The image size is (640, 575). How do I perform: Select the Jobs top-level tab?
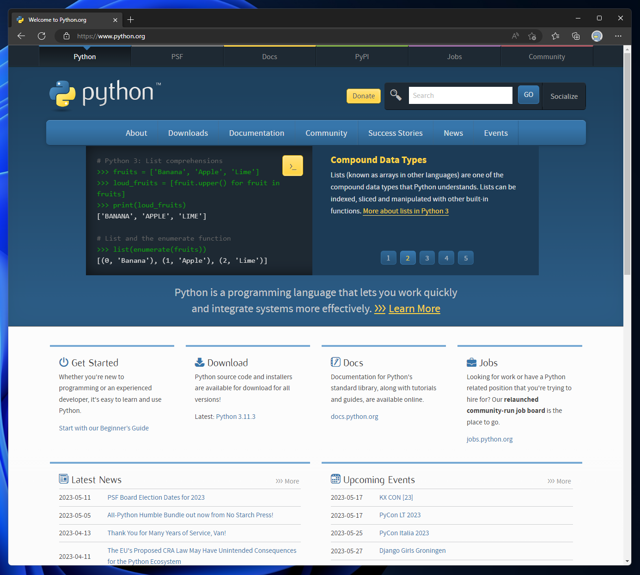point(454,56)
